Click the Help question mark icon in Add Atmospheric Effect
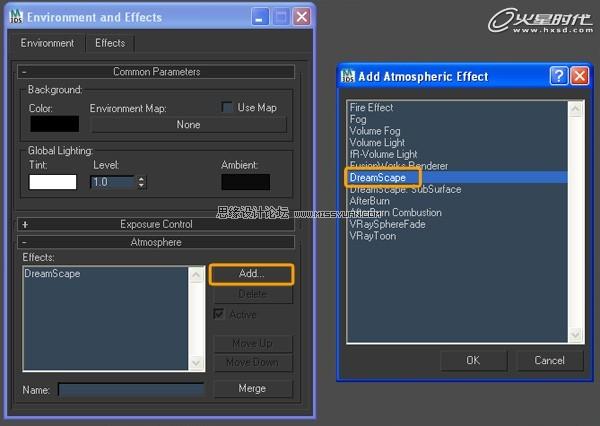The image size is (600, 426). (x=559, y=76)
